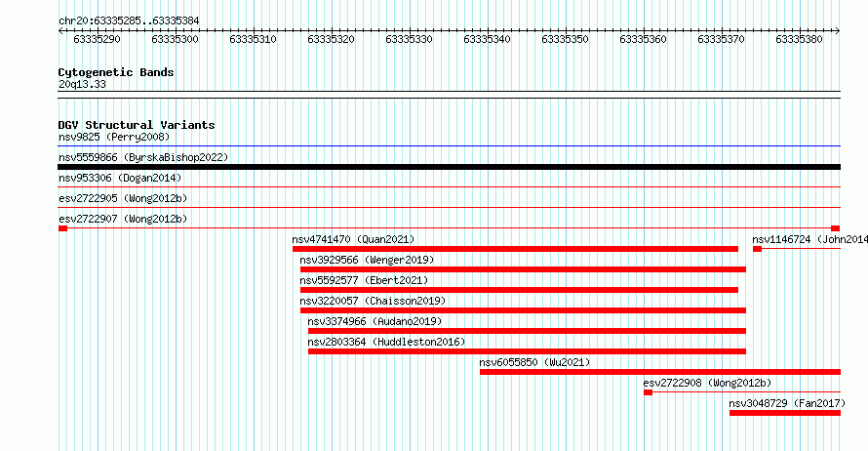The width and height of the screenshot is (868, 451).
Task: Click the nsv9825 (Perry2008) label
Action: (x=114, y=137)
